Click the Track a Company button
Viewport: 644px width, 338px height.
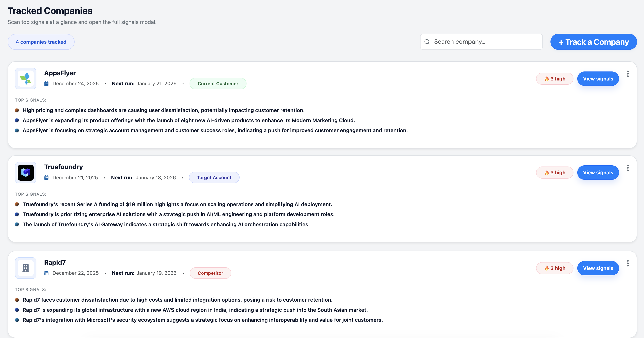pyautogui.click(x=594, y=42)
